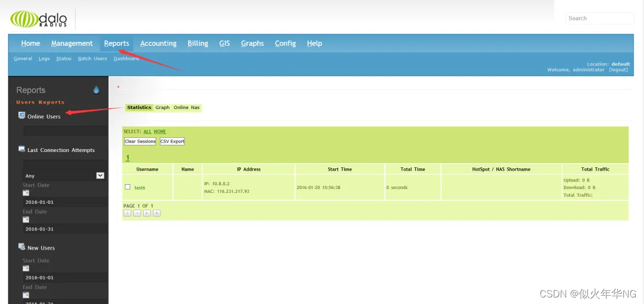Image resolution: width=644 pixels, height=304 pixels.
Task: Click the Last Connection Attempts end date field 2016-01-31
Action: click(65, 229)
